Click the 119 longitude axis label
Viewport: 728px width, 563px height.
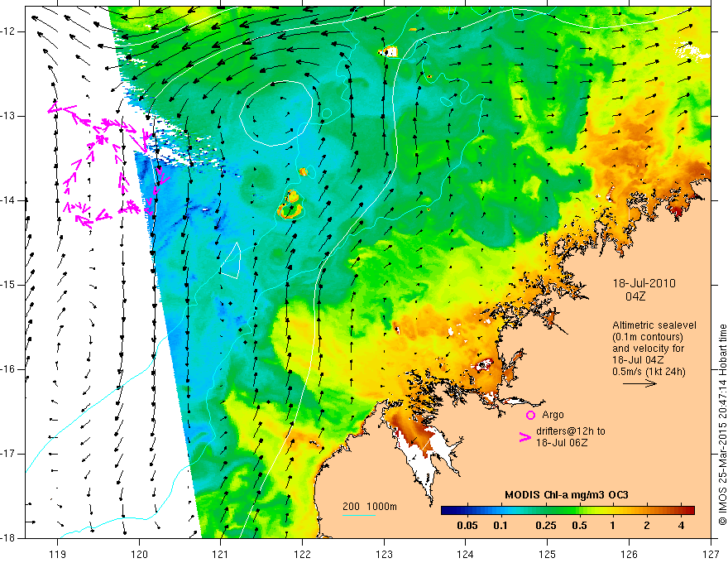point(58,554)
